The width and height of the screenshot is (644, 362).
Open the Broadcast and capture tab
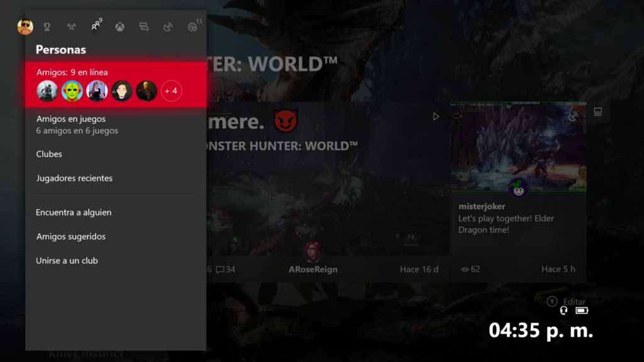coord(168,27)
